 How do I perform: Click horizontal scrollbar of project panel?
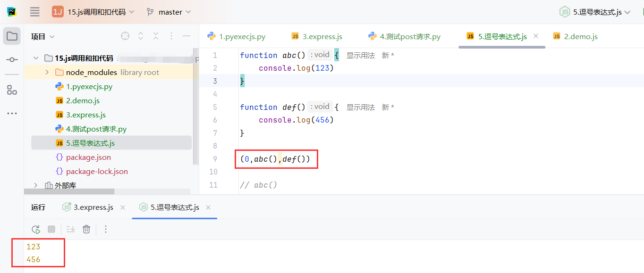[69, 191]
